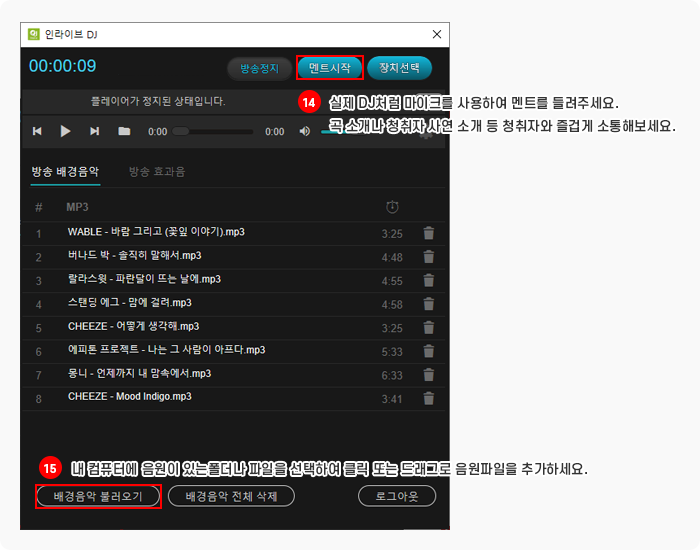
Task: Click the play button icon
Action: pyautogui.click(x=65, y=131)
